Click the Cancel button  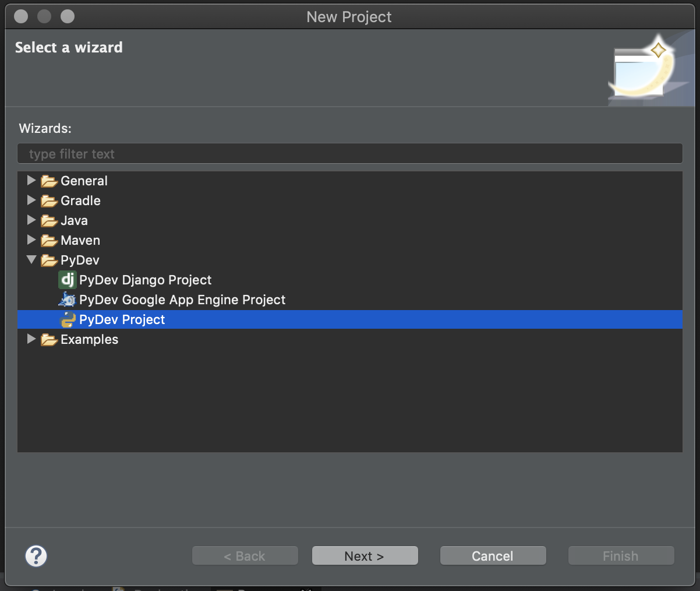pos(493,556)
